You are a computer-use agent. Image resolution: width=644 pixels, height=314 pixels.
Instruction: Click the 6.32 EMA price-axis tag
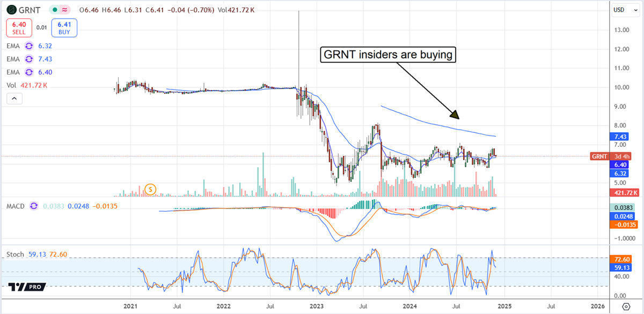coord(620,174)
